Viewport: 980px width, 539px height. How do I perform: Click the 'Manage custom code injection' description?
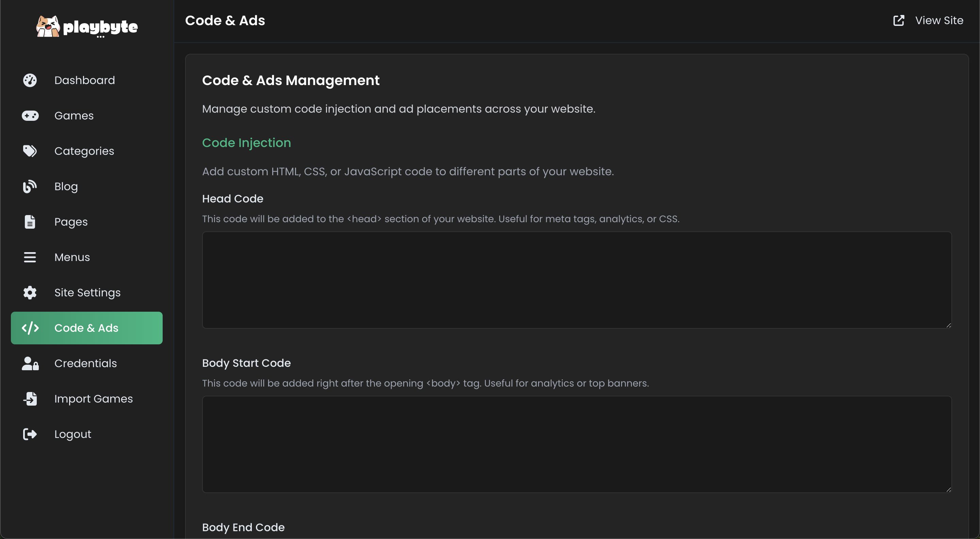(x=399, y=109)
